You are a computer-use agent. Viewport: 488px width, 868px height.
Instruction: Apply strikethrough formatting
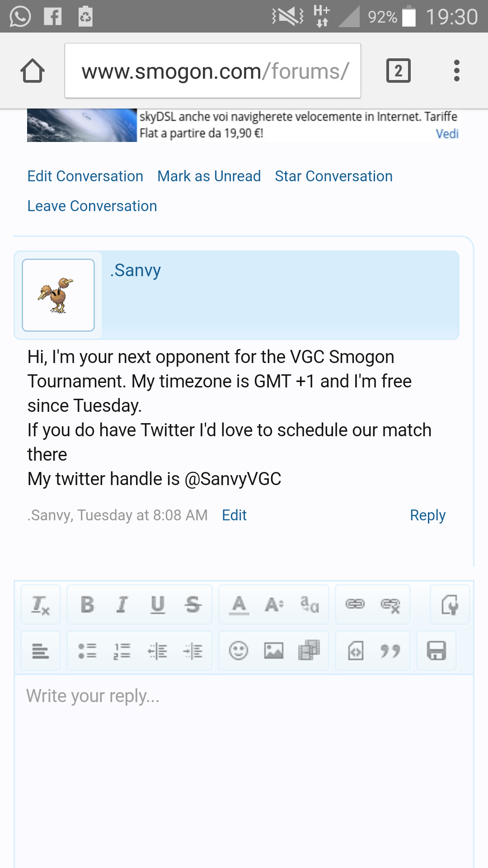point(193,604)
